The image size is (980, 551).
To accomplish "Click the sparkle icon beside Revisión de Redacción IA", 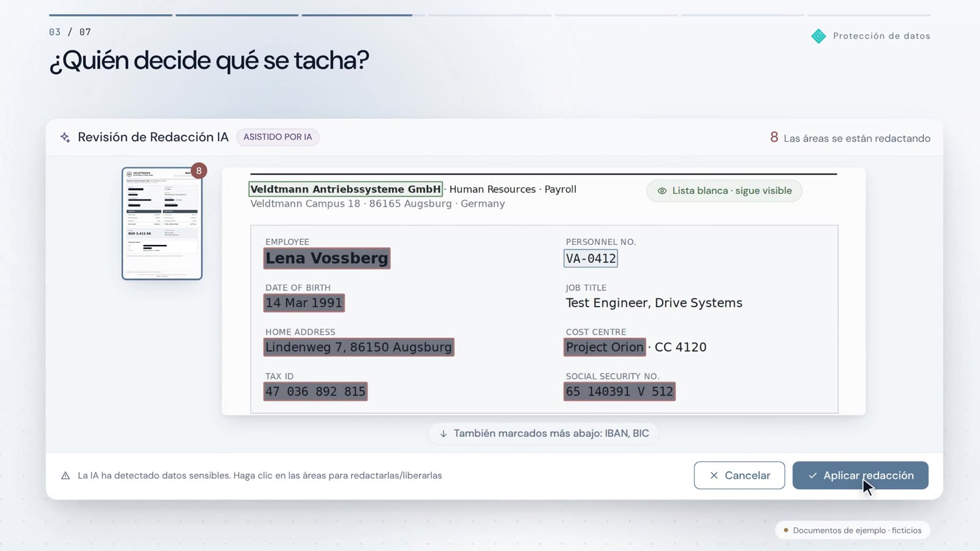I will (65, 137).
